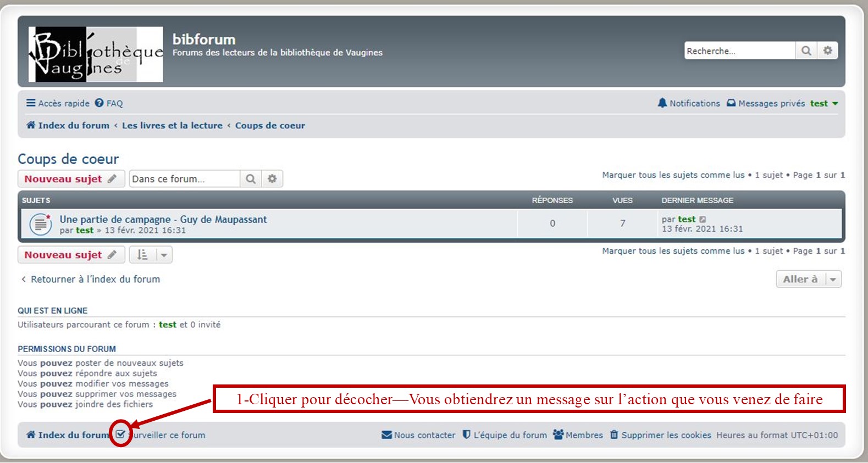Open the Accès rapide menu
The width and height of the screenshot is (868, 463).
click(58, 103)
